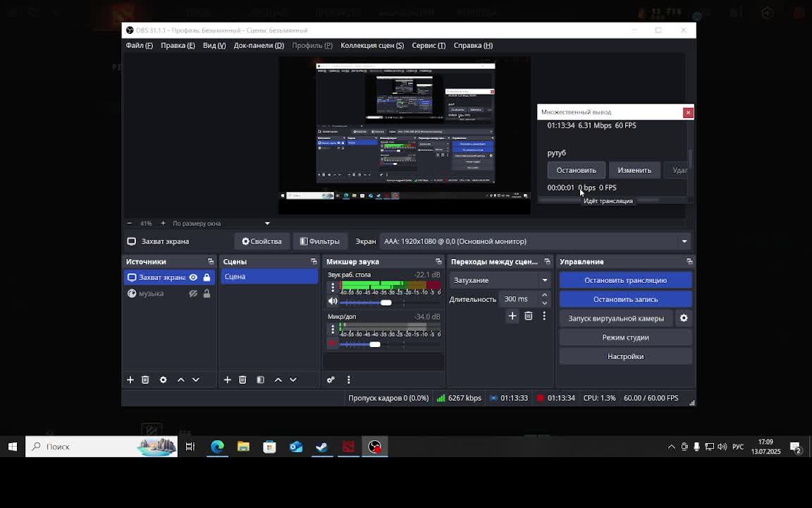Viewport: 812px width, 508px height.
Task: Open Steam from the taskbar
Action: pos(322,447)
